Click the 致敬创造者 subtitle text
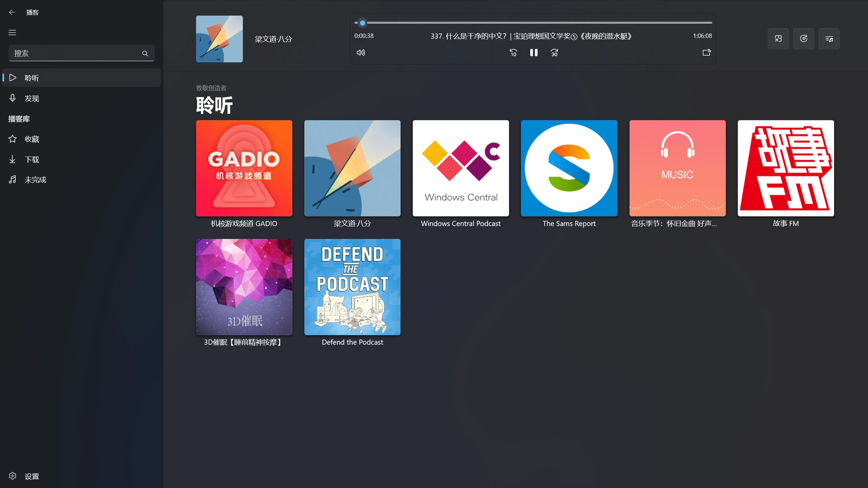 pyautogui.click(x=211, y=88)
